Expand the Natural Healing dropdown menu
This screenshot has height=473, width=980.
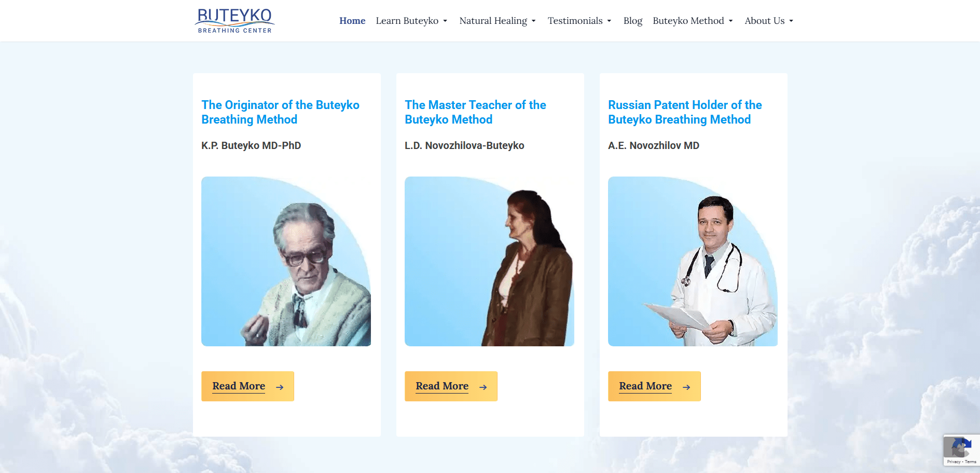coord(498,21)
